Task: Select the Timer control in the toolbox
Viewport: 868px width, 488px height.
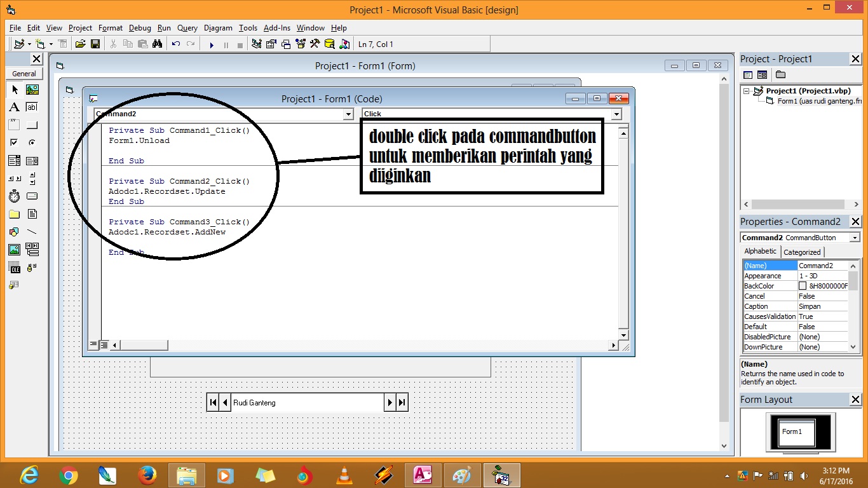Action: click(x=15, y=196)
